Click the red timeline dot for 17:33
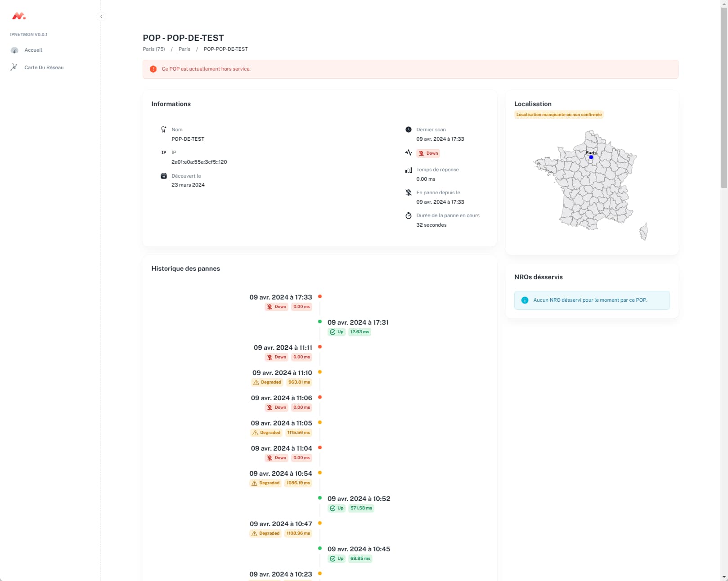This screenshot has height=581, width=728. tap(320, 296)
